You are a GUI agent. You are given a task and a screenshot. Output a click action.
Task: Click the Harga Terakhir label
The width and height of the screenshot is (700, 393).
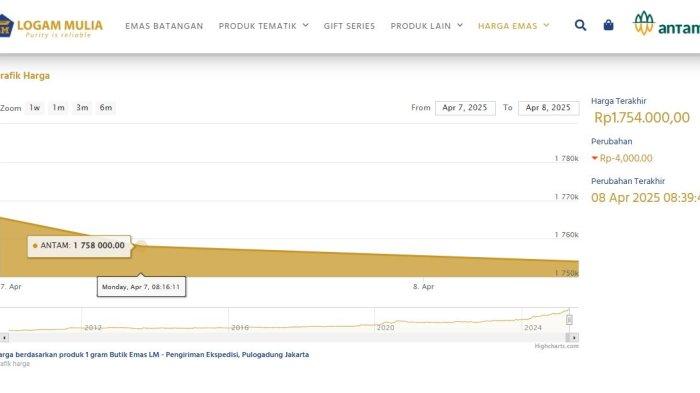pyautogui.click(x=619, y=101)
